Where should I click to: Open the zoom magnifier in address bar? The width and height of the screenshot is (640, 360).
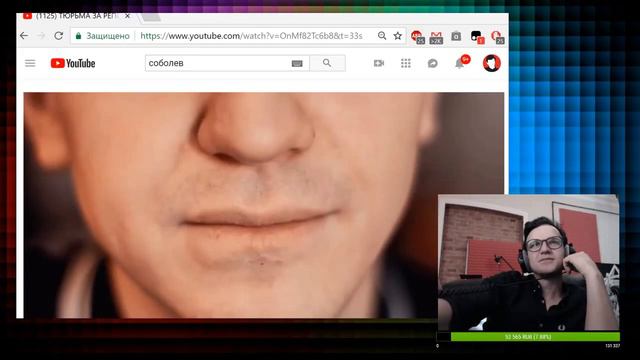(x=382, y=36)
